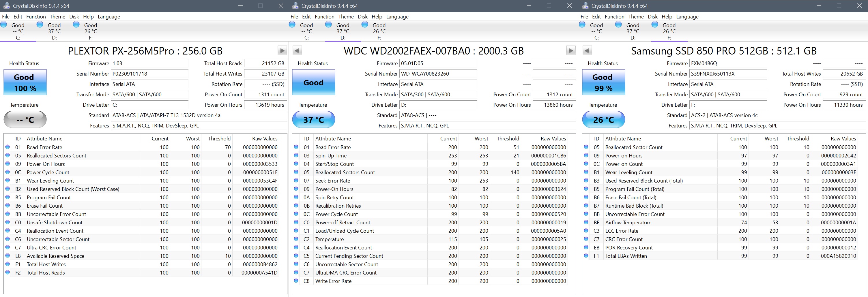Screen dimensions: 868x297
Task: Click CrystalDiskInfo app icon in WDC window title
Action: (x=295, y=6)
